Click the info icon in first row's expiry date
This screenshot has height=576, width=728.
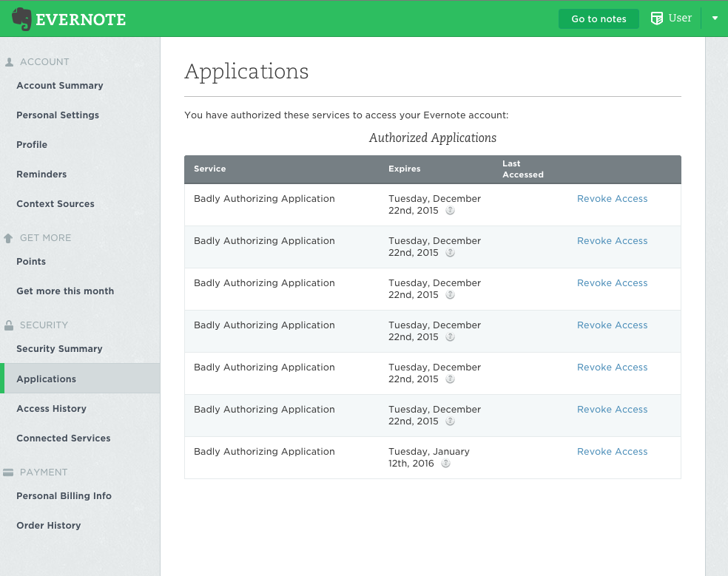coord(450,211)
